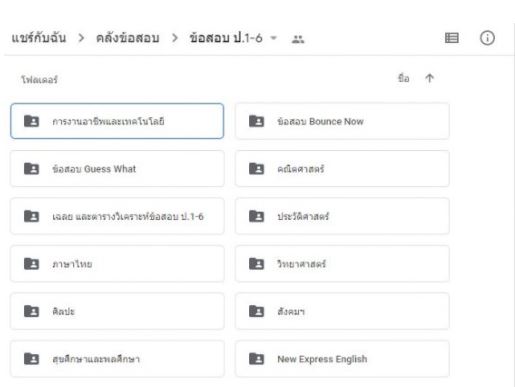The height and width of the screenshot is (387, 515).
Task: Select the ประวัติศาสตร์ folder
Action: pyautogui.click(x=342, y=216)
